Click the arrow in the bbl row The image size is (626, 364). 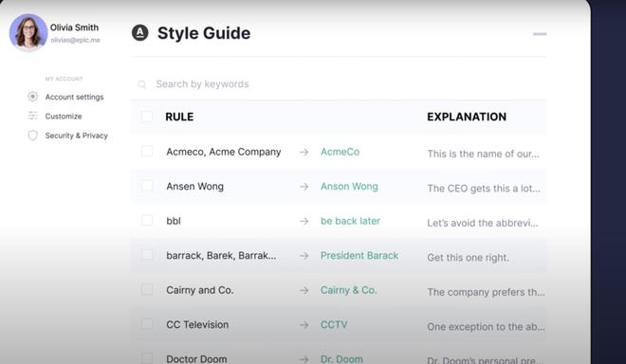pos(304,221)
